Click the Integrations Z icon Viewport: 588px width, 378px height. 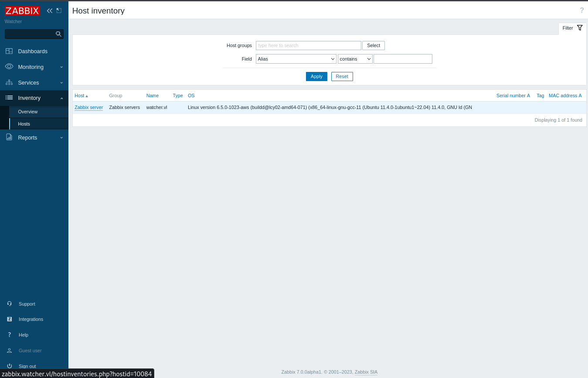(x=10, y=319)
